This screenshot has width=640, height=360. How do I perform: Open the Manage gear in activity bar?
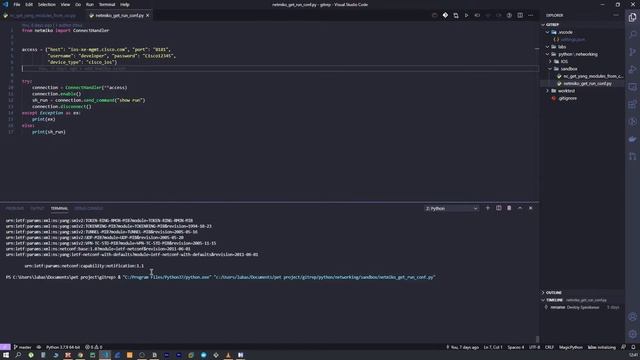(x=632, y=334)
